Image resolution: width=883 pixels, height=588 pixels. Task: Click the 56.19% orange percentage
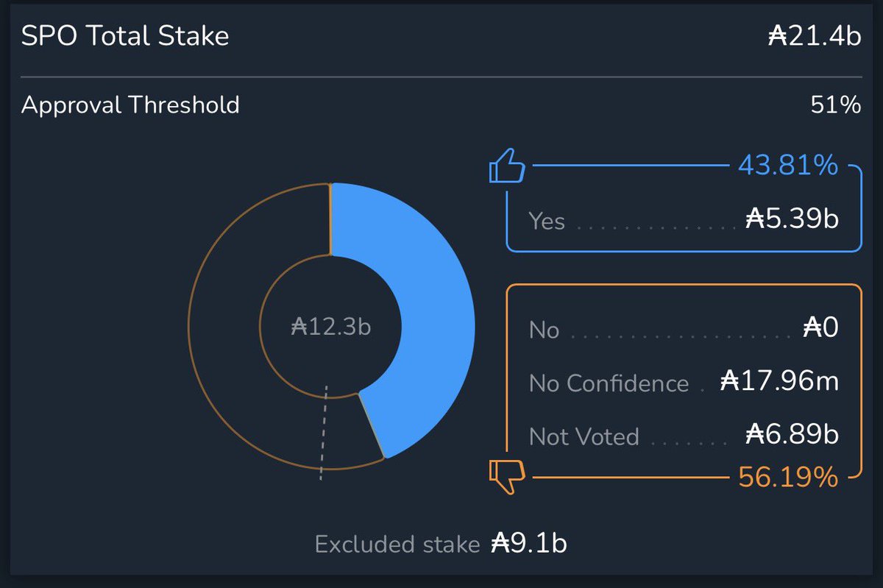point(787,478)
